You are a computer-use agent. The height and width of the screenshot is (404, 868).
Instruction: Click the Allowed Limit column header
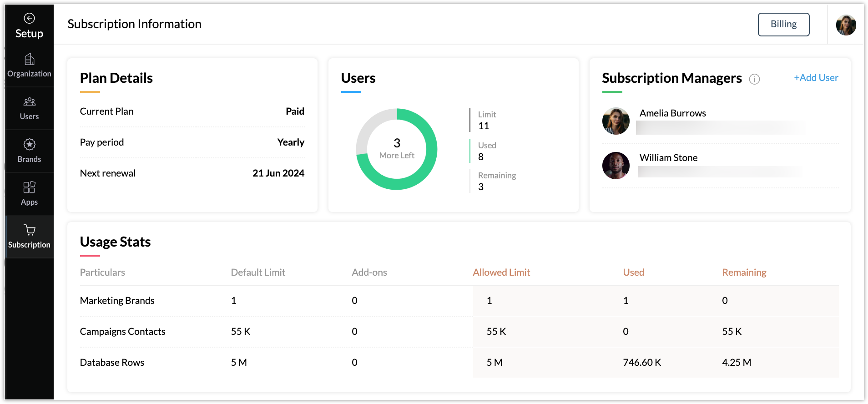[x=501, y=273]
